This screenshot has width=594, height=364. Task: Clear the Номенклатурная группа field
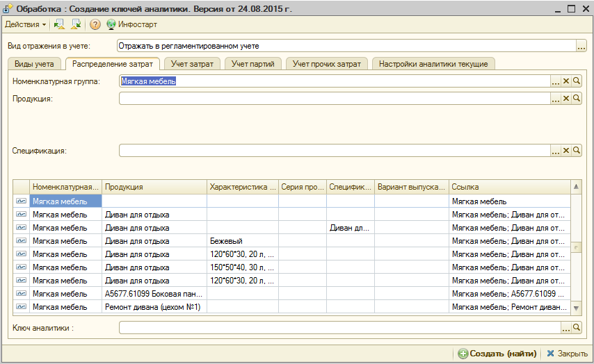566,81
